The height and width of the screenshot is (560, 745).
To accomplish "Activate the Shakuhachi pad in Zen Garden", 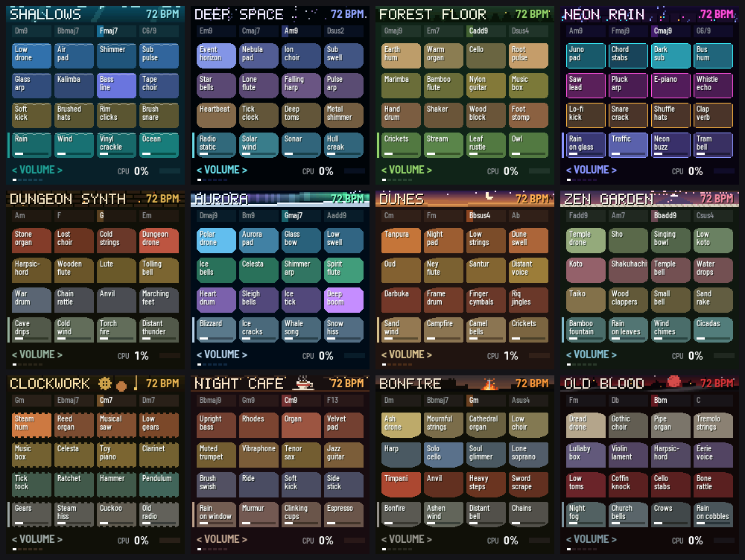I will tap(628, 271).
